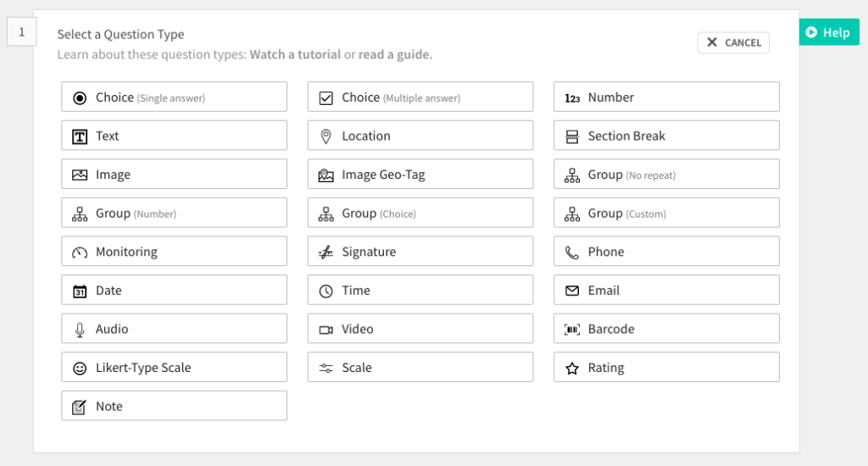
Task: Click the Audio microphone icon
Action: [x=80, y=330]
